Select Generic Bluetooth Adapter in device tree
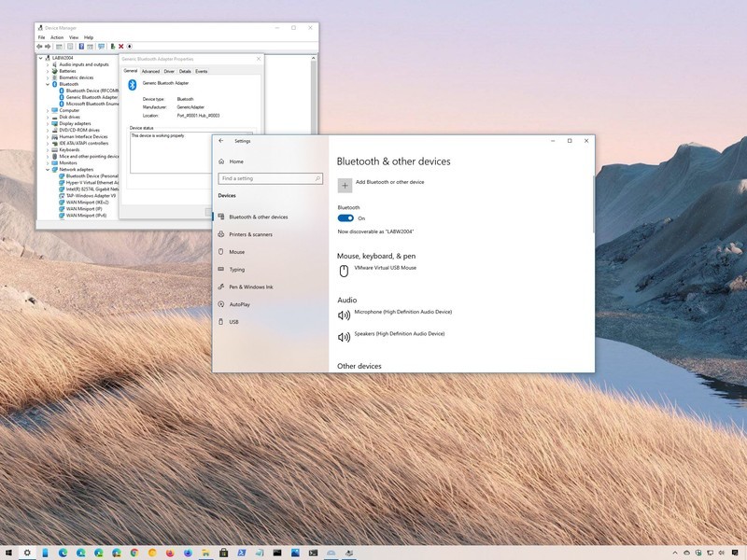The width and height of the screenshot is (747, 560). pos(92,97)
